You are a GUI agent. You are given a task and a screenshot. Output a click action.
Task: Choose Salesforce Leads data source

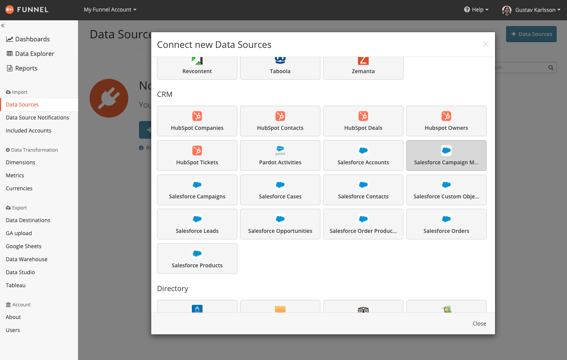click(x=197, y=224)
